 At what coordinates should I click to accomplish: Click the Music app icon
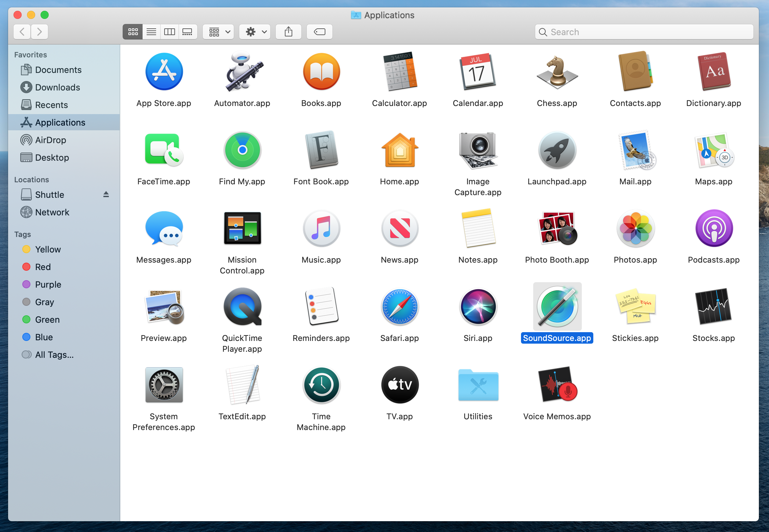(321, 228)
